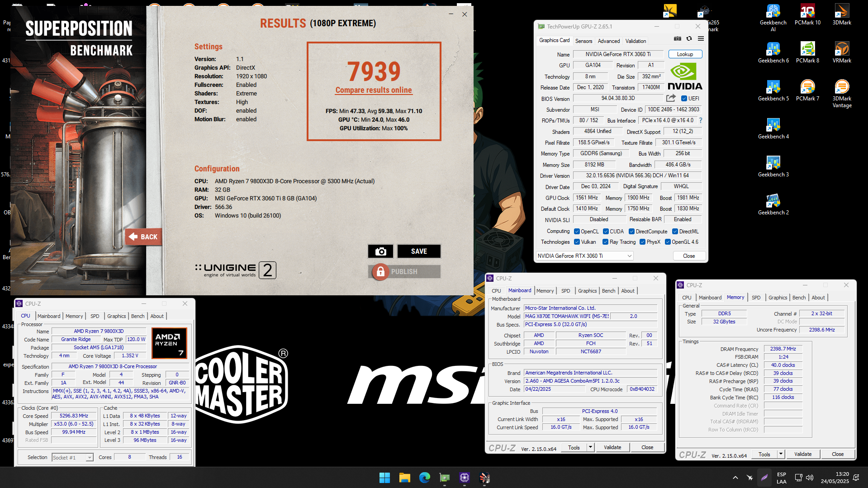Open Windows Start menu
868x488 pixels.
(x=384, y=478)
